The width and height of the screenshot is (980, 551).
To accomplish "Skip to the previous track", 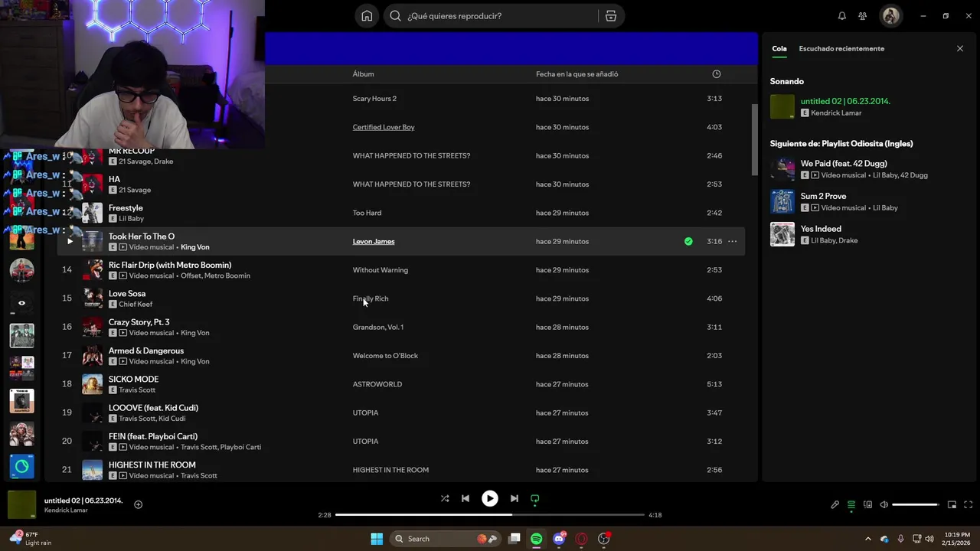I will (x=465, y=498).
